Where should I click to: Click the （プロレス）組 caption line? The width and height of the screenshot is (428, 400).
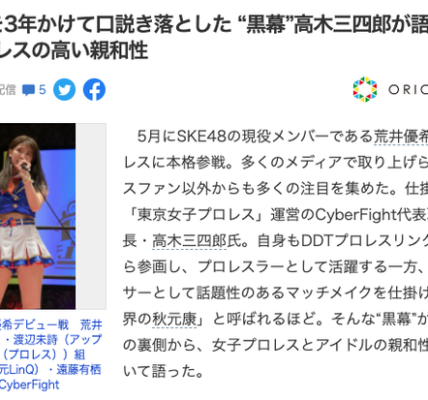(43, 354)
